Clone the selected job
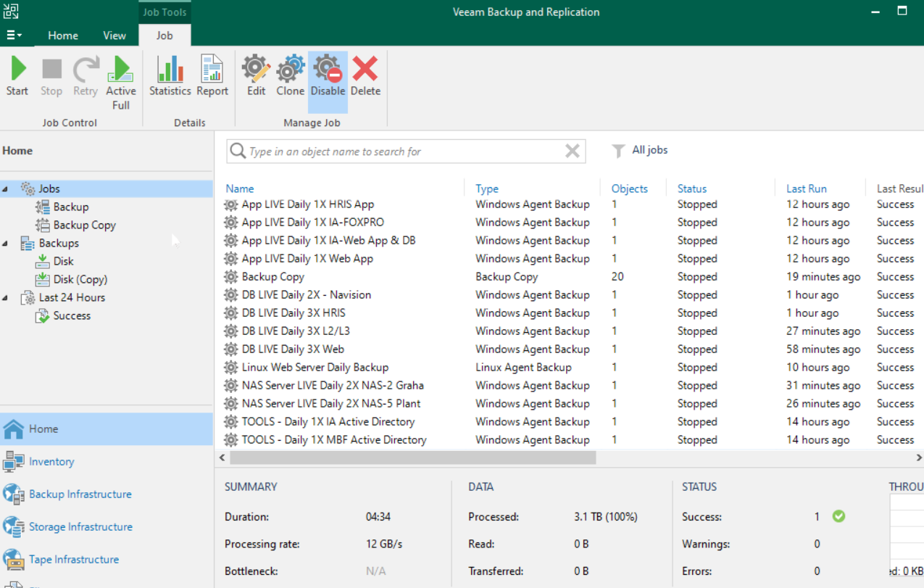 point(290,77)
